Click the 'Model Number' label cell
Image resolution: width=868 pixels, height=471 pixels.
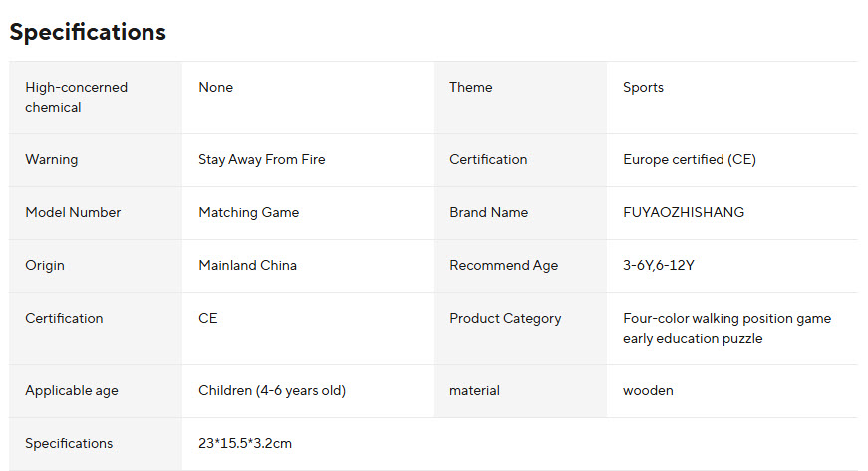click(x=73, y=212)
